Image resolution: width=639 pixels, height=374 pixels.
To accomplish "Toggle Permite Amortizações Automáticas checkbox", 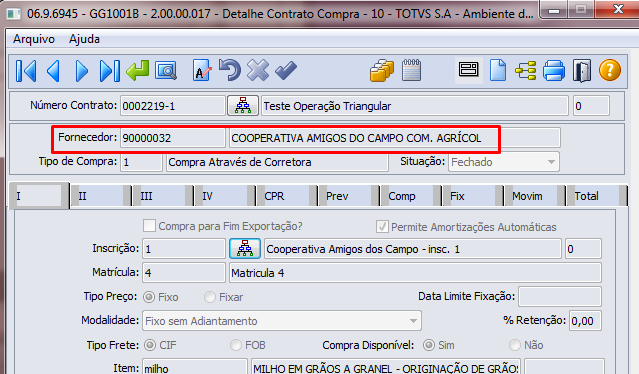I will coord(382,227).
